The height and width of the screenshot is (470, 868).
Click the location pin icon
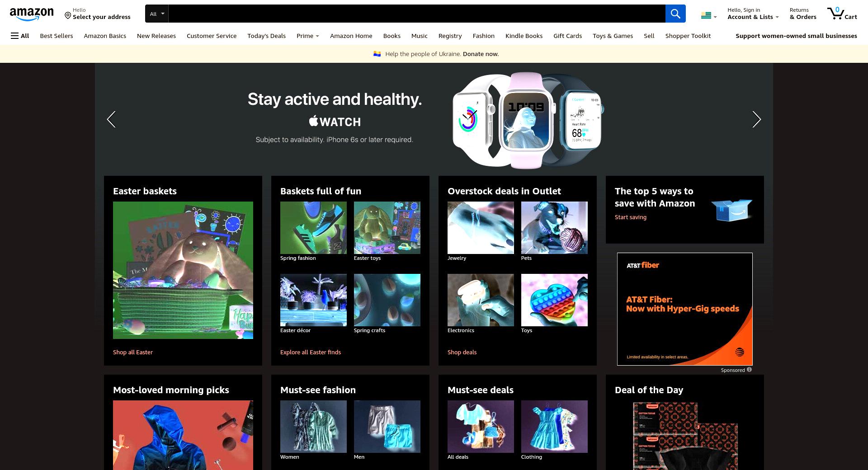68,16
